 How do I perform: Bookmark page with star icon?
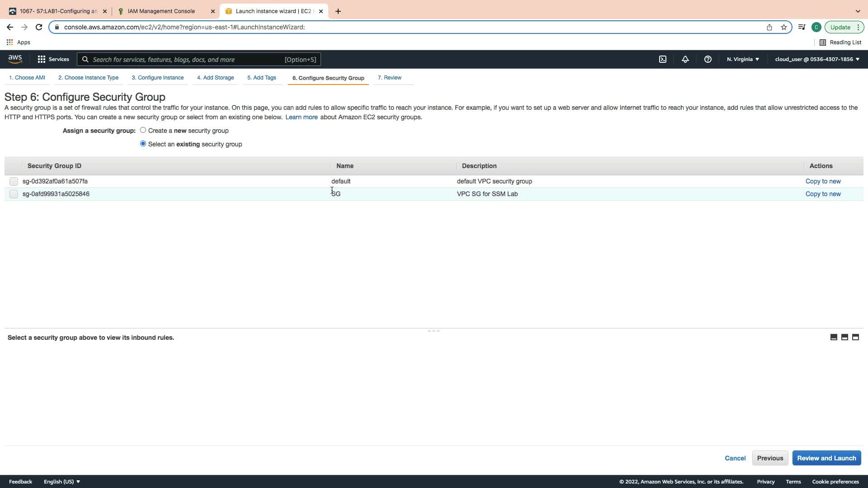click(x=784, y=27)
